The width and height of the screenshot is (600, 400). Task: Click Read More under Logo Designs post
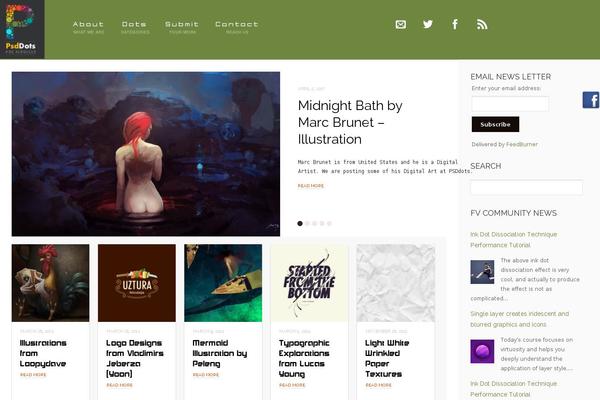(119, 385)
